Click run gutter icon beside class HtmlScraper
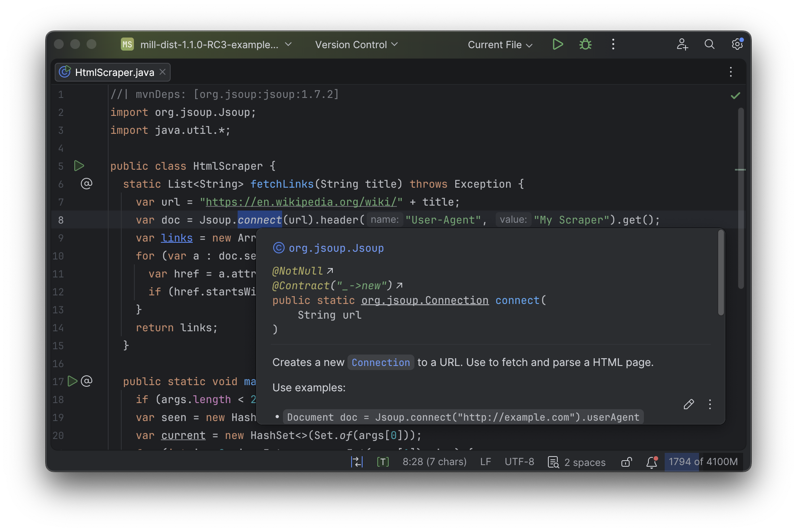Image resolution: width=797 pixels, height=532 pixels. coord(79,166)
